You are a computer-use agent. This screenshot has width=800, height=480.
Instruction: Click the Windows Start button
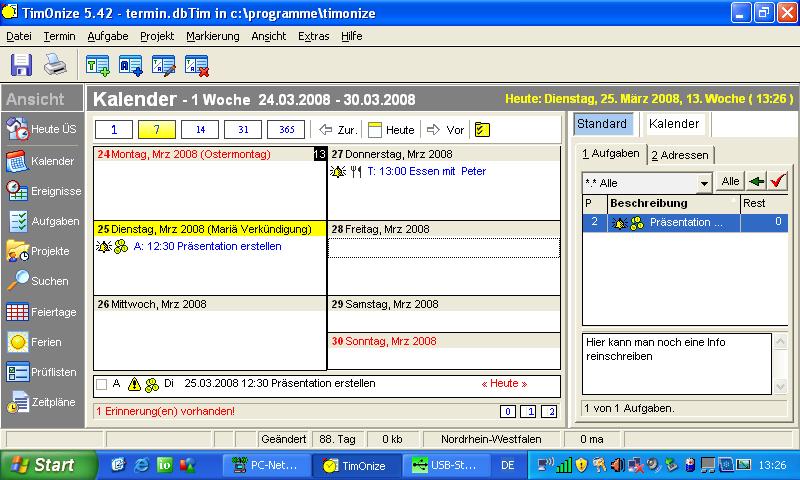[x=42, y=465]
